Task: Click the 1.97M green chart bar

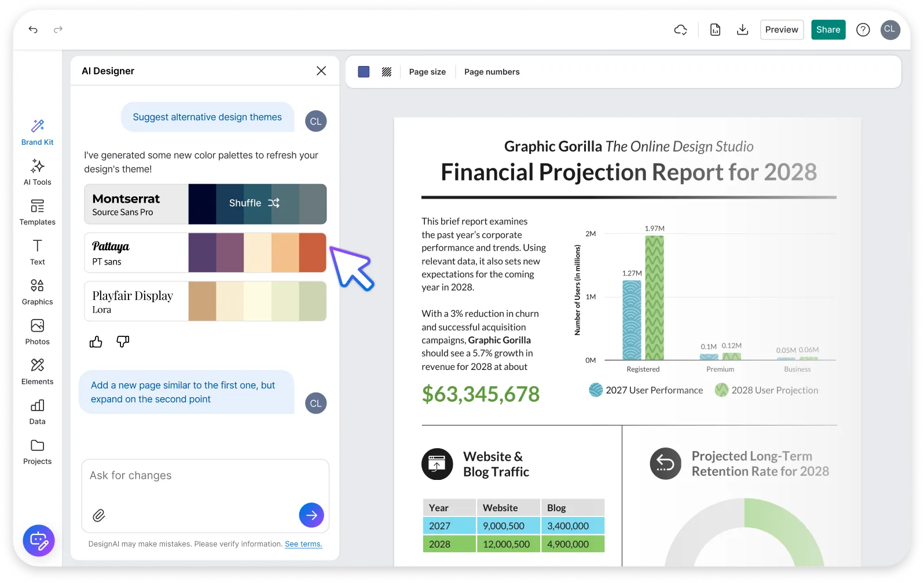Action: point(654,298)
